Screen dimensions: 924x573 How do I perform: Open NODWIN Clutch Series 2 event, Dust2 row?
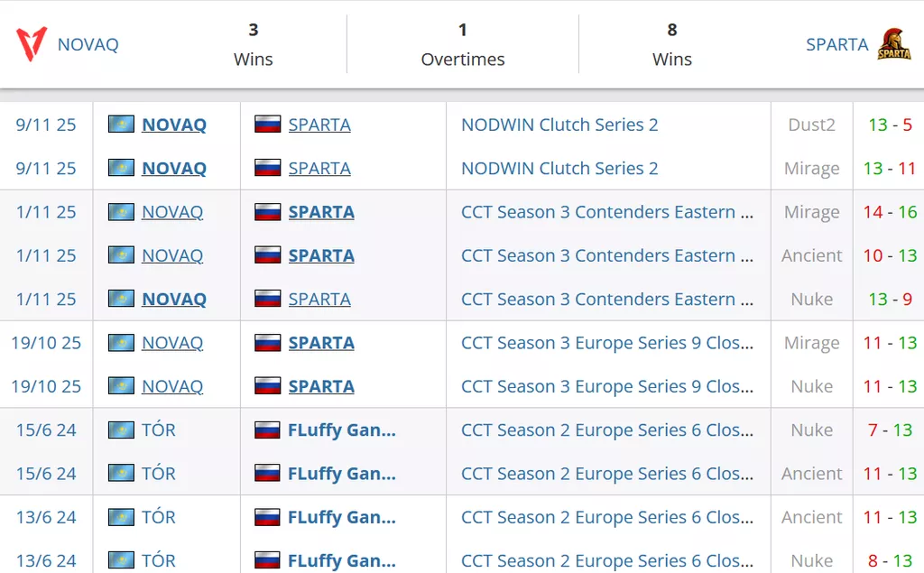[x=559, y=125]
